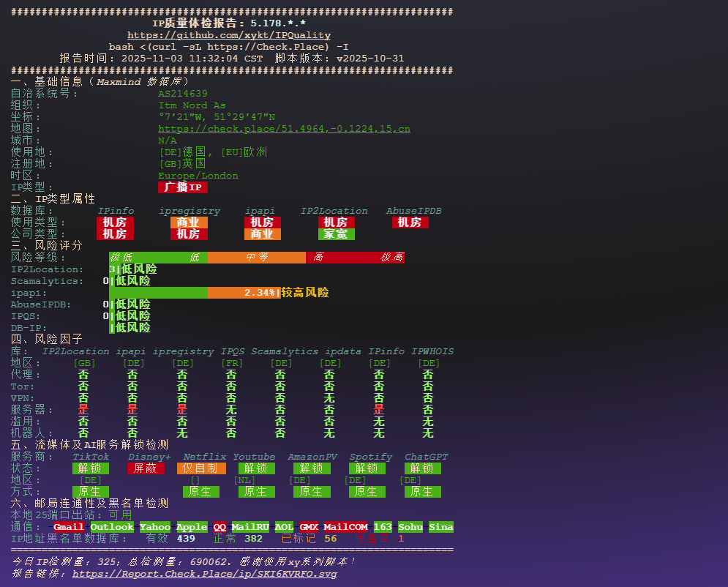Click the red MailCOM badge
The width and height of the screenshot is (728, 587).
click(345, 526)
